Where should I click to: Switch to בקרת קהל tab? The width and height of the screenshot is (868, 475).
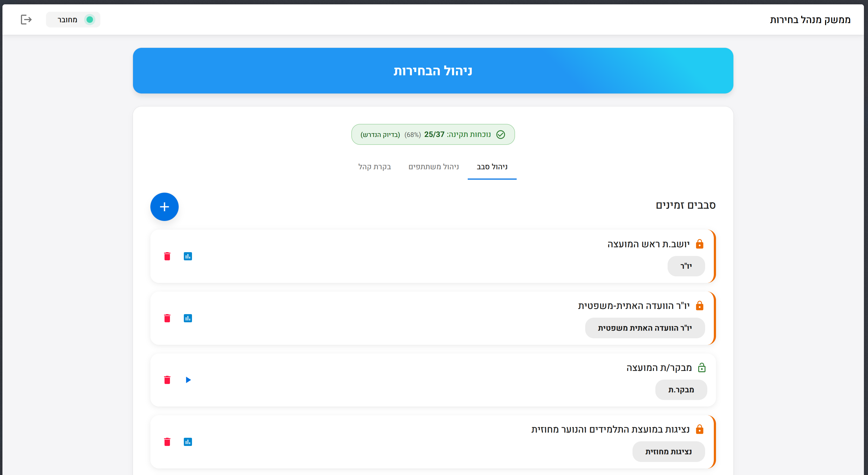point(374,167)
